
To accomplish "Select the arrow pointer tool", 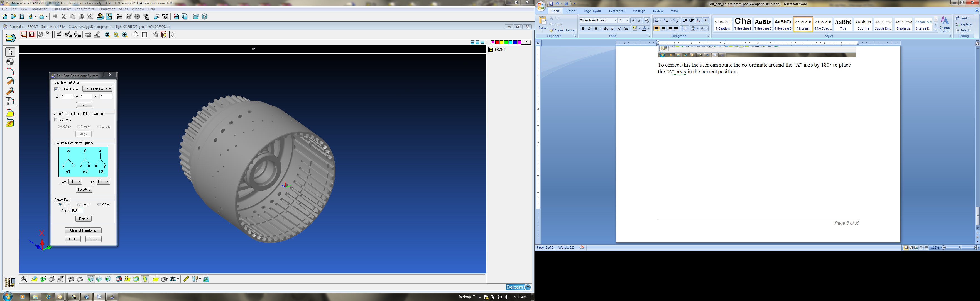I will (x=10, y=52).
